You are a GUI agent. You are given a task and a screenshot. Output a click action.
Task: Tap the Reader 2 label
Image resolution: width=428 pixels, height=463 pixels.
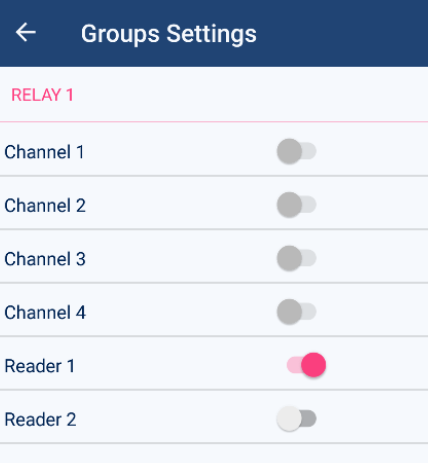40,419
